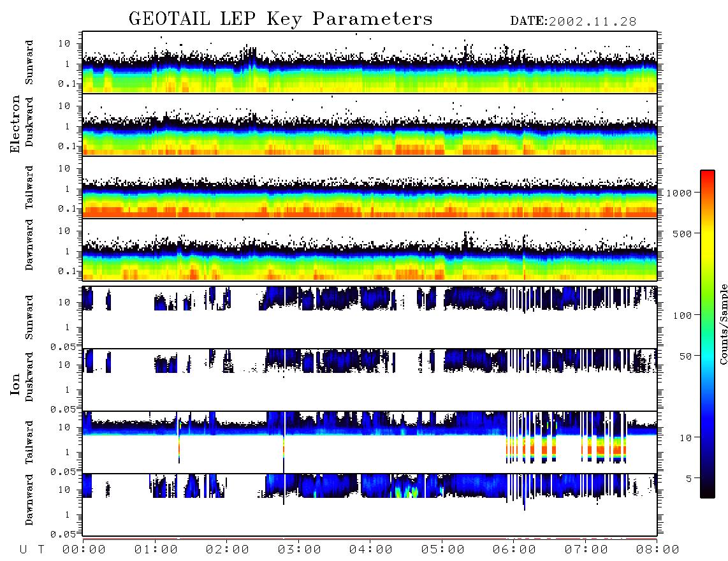Select the "01:00" time tick label
Image resolution: width=728 pixels, height=561 pixels.
pyautogui.click(x=156, y=550)
